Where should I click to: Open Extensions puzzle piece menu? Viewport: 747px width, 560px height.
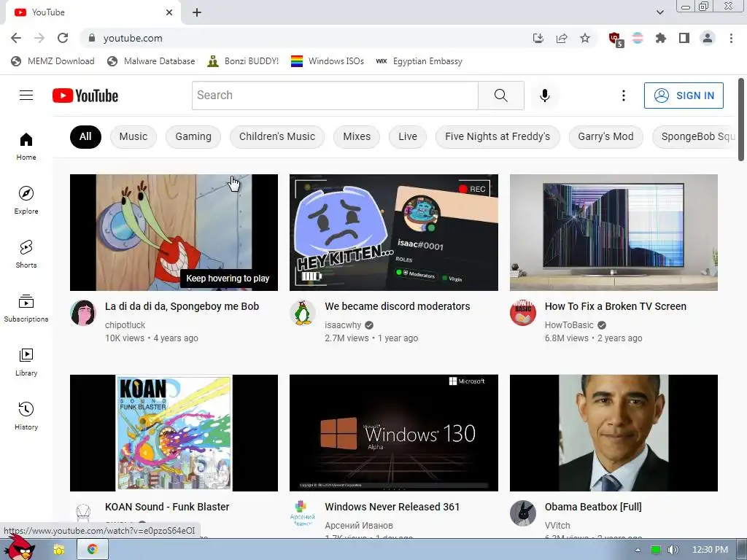coord(660,38)
